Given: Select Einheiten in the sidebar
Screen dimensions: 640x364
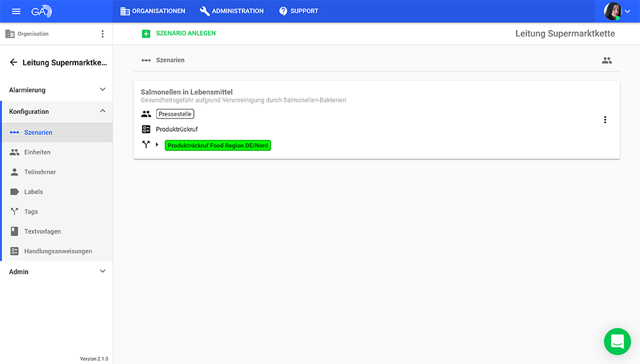Looking at the screenshot, I should 37,152.
